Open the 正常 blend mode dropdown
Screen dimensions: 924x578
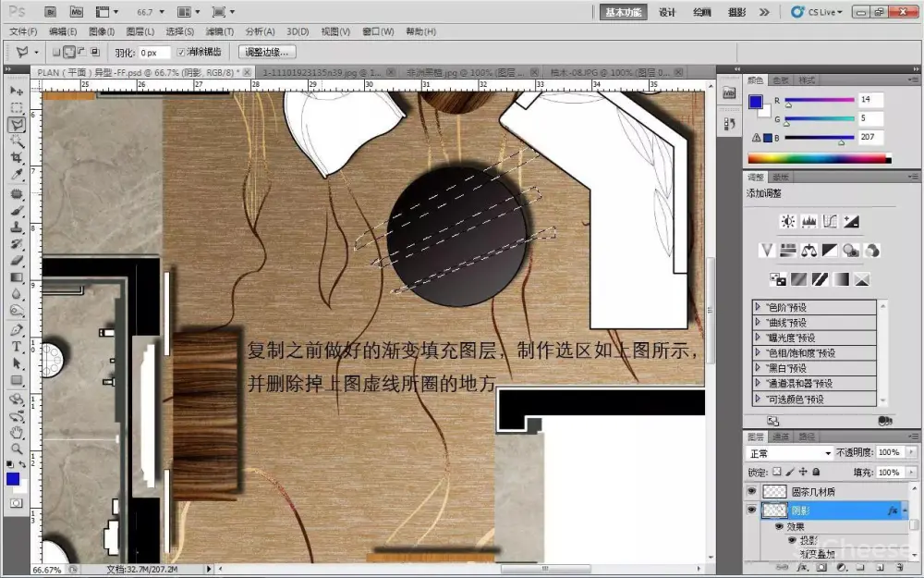pos(790,453)
